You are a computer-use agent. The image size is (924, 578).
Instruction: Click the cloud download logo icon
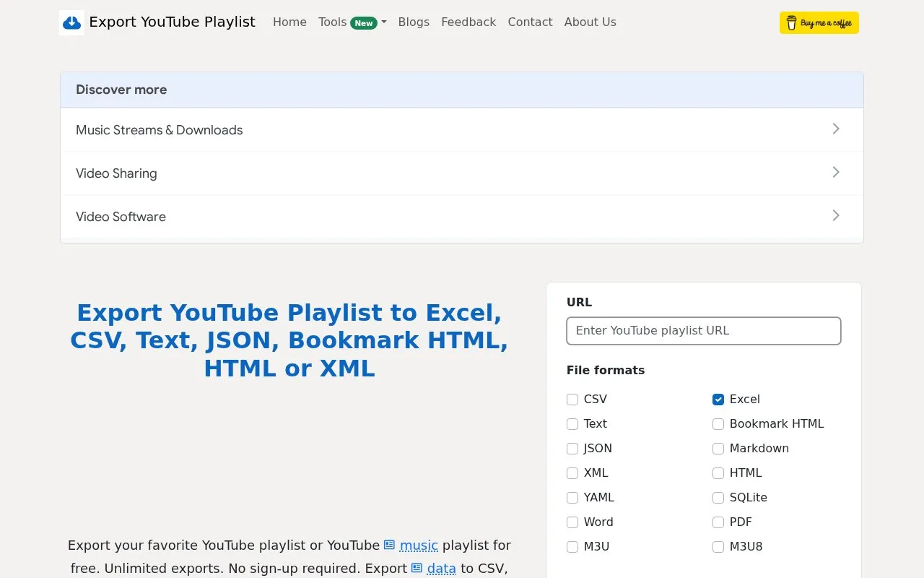(71, 22)
